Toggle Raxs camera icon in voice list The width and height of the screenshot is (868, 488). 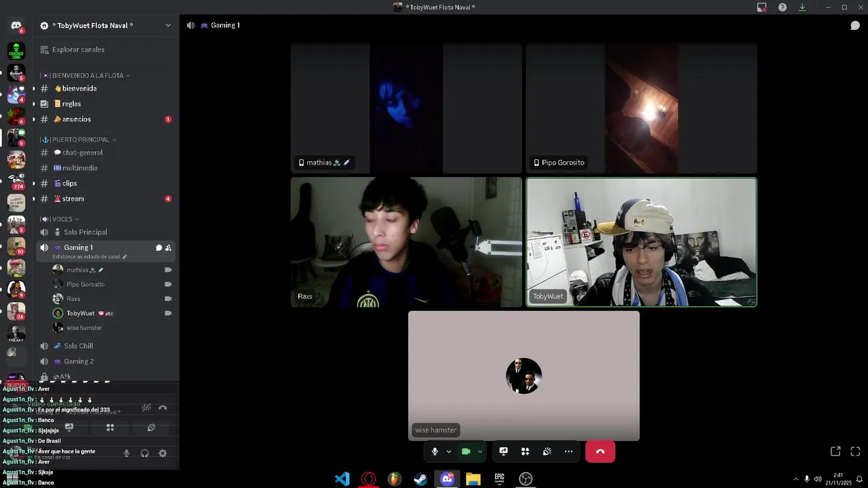coord(168,299)
